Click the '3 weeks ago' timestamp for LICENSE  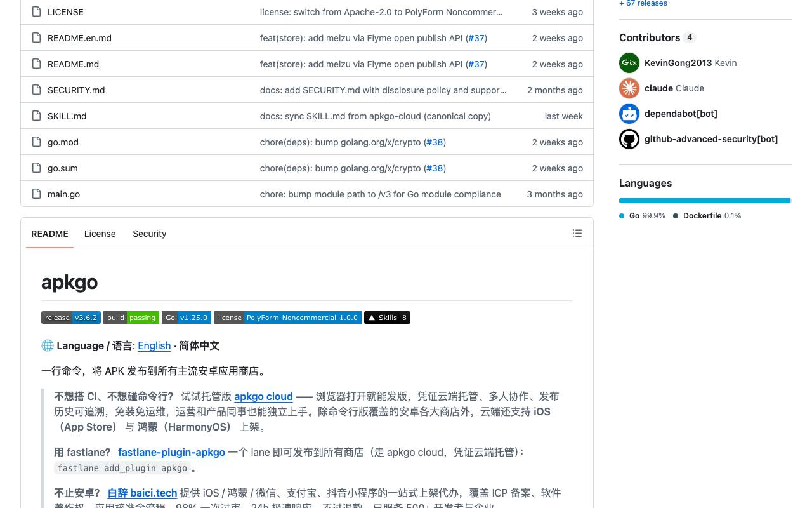coord(557,12)
